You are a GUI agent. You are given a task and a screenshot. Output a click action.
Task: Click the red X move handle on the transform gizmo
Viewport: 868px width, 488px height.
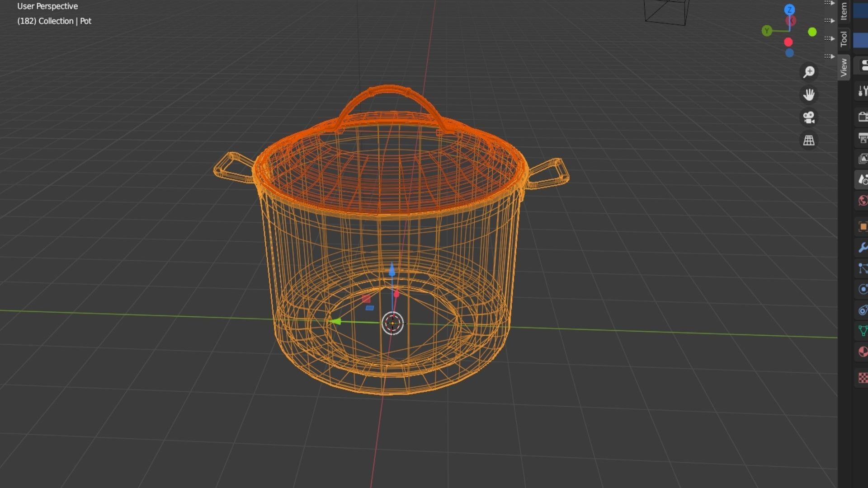click(x=396, y=294)
